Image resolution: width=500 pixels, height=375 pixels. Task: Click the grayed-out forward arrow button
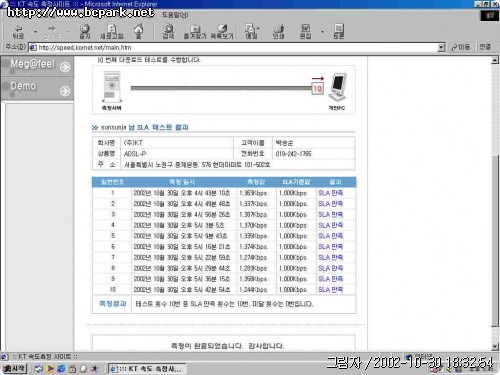[51, 32]
